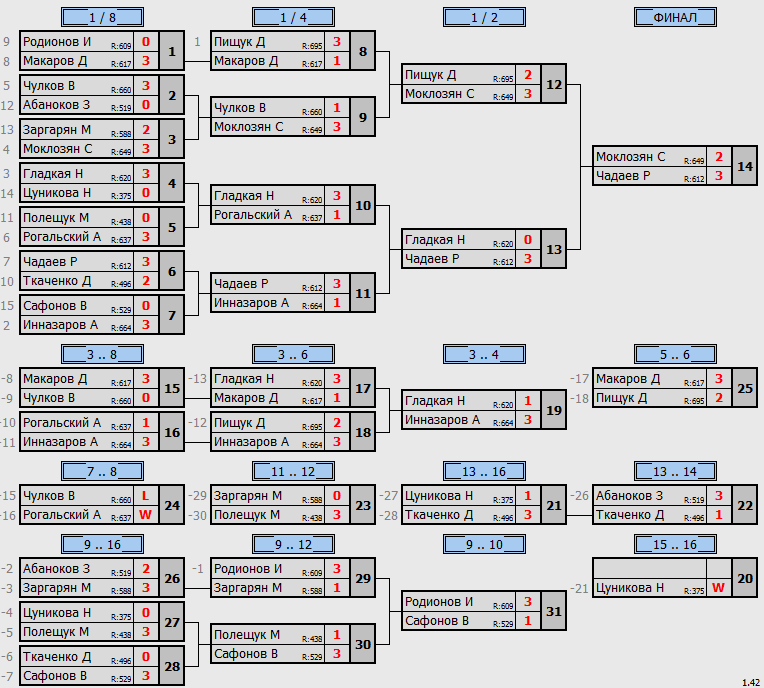764x688 pixels.
Task: Click the 1 / 2 round header
Action: pyautogui.click(x=484, y=18)
